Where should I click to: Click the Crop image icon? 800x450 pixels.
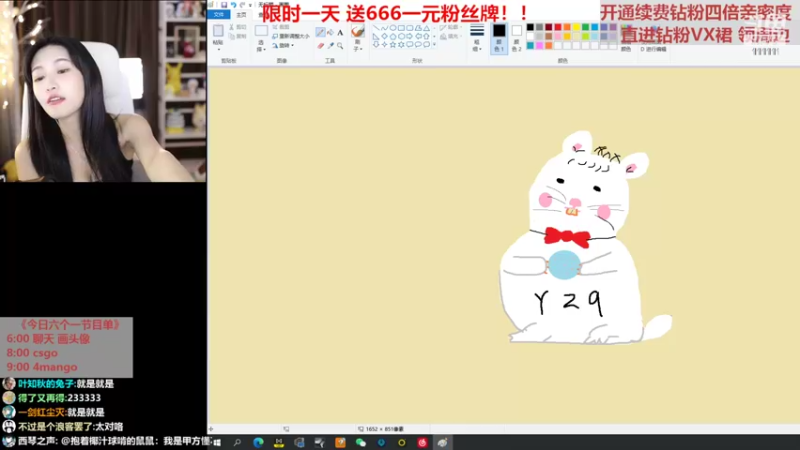pos(276,27)
